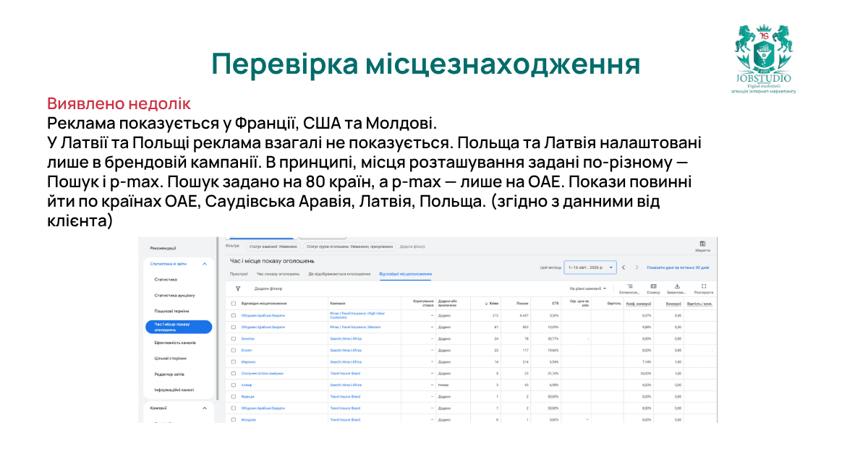
Task: Click the Коеф. конверсії column header
Action: click(x=639, y=304)
